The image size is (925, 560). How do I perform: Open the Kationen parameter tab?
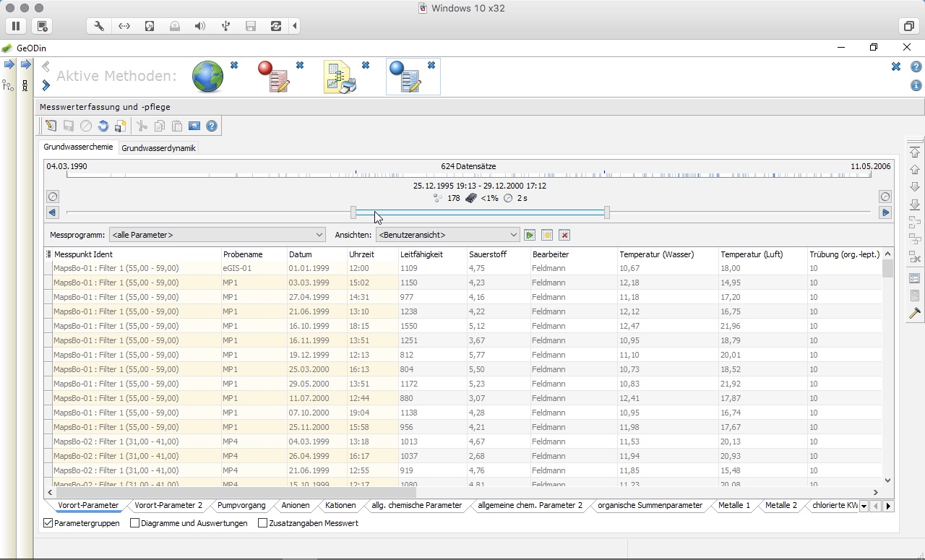point(340,506)
